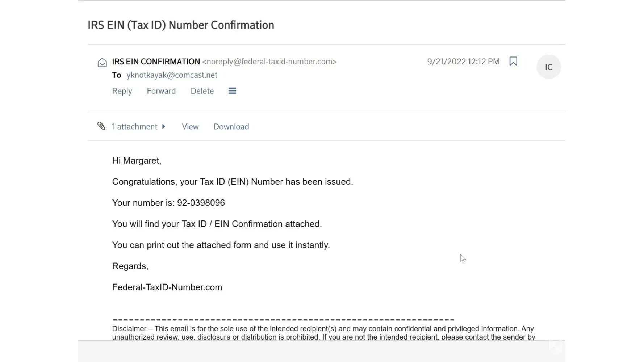View the attached file
This screenshot has height=362, width=644.
190,127
